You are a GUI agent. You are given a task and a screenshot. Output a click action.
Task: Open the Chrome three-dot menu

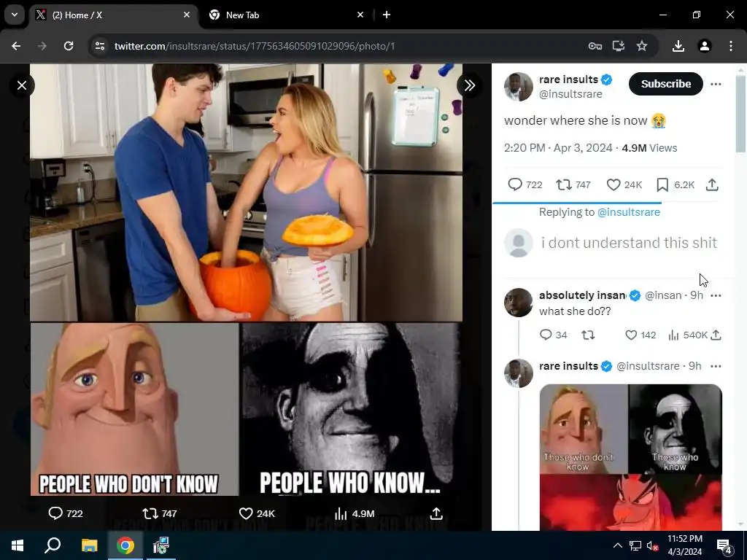pyautogui.click(x=731, y=46)
